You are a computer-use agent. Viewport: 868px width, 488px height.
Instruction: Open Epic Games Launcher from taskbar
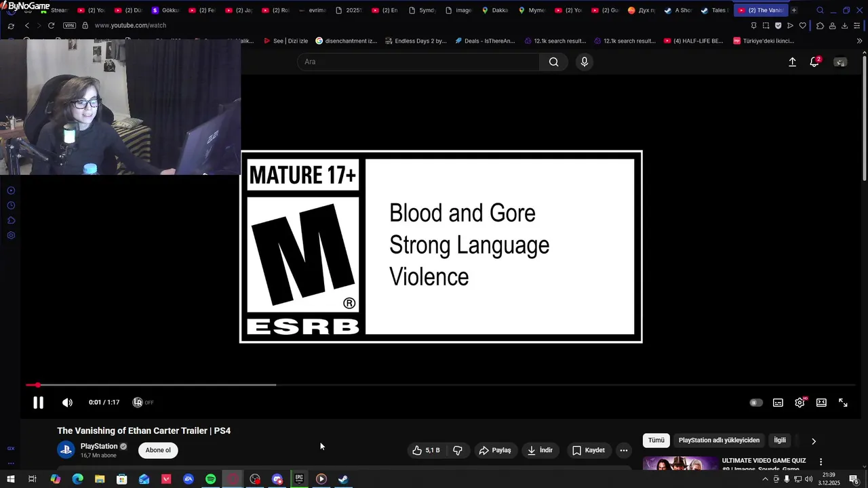click(x=299, y=479)
